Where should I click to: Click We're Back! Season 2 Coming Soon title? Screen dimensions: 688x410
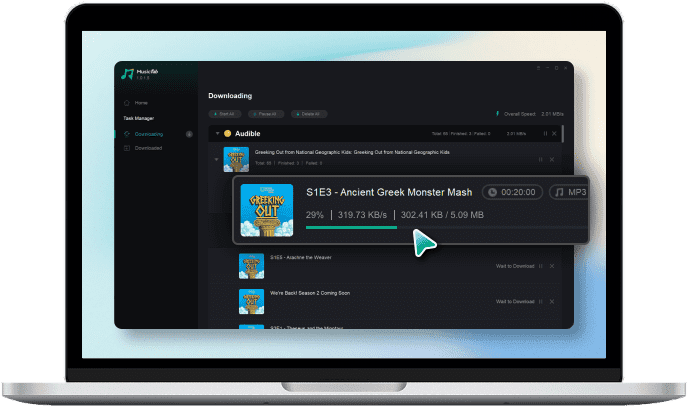click(310, 293)
